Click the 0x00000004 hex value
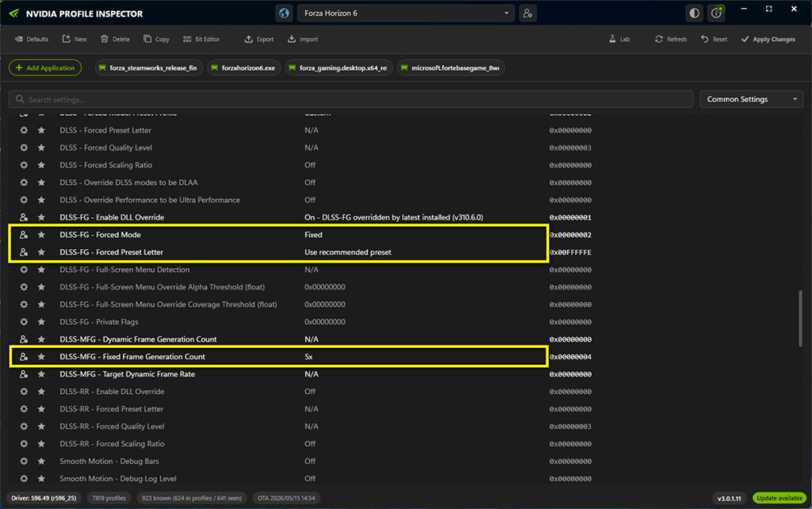Screen dimensions: 812x509 pyautogui.click(x=570, y=357)
